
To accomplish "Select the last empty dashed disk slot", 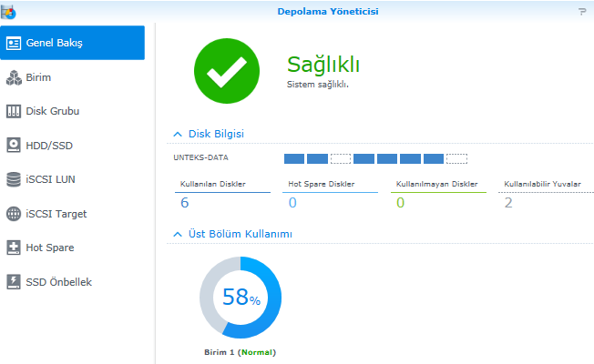I will (x=456, y=158).
